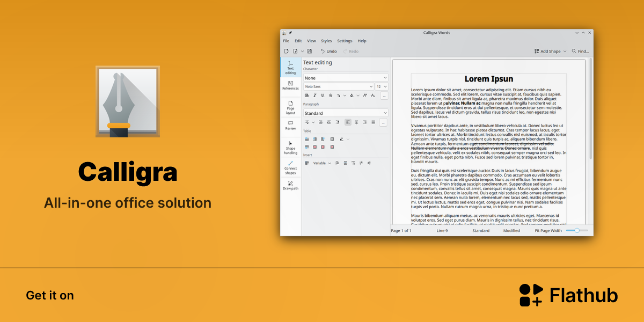Image resolution: width=644 pixels, height=322 pixels.
Task: Open the highlight color dropdown arrow
Action: coord(357,96)
